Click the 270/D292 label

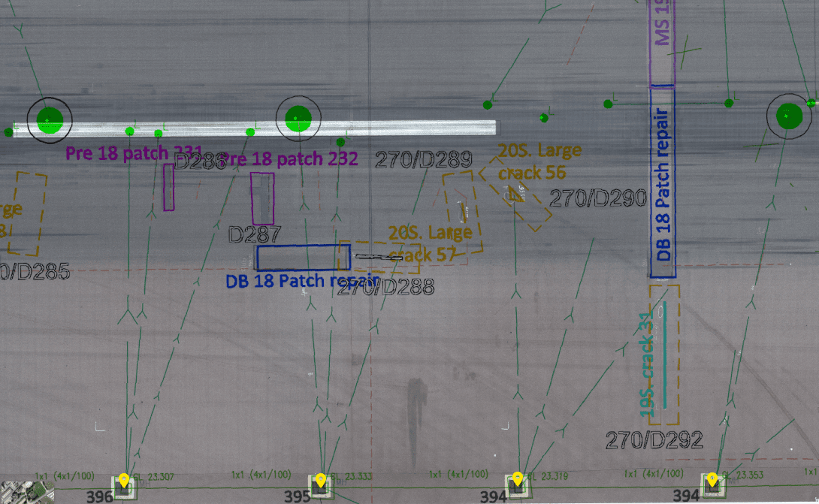[x=654, y=439]
